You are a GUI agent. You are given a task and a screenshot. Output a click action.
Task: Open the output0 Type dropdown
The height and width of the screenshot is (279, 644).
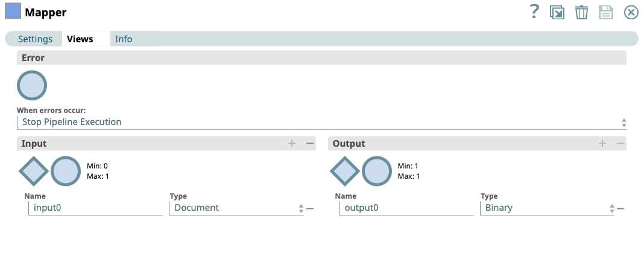coord(547,208)
